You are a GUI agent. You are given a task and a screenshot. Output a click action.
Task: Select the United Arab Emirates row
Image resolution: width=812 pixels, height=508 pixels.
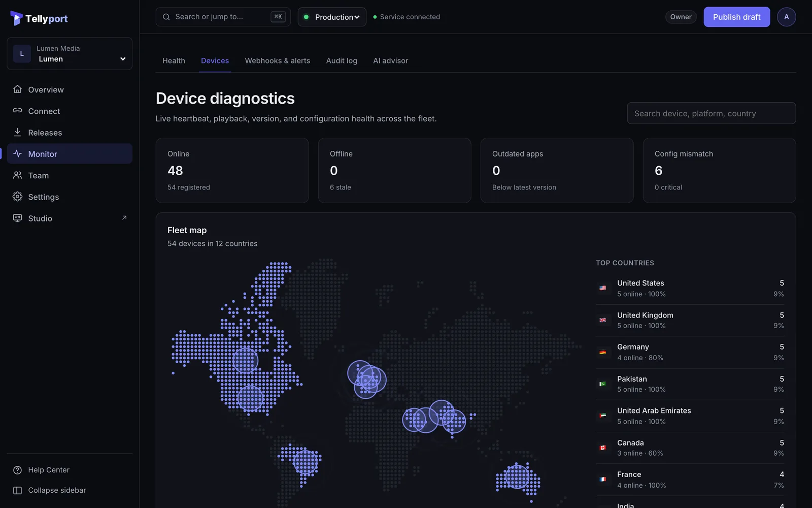pos(690,416)
